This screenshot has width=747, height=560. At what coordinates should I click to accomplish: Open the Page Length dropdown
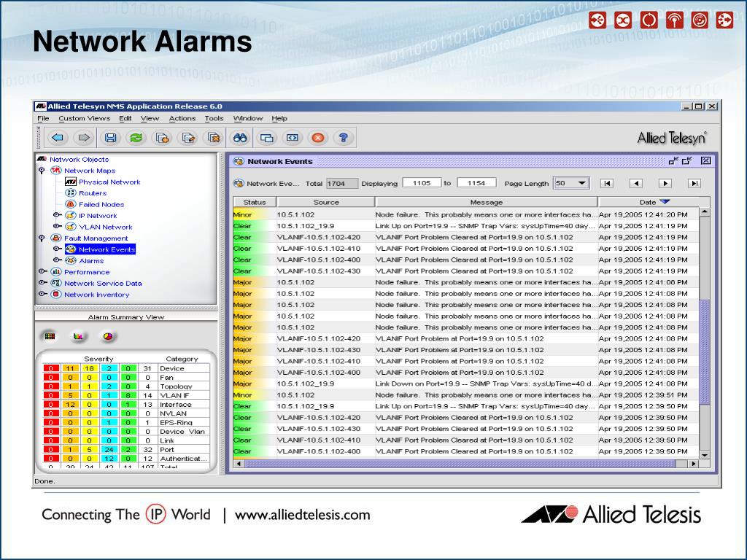pyautogui.click(x=582, y=183)
